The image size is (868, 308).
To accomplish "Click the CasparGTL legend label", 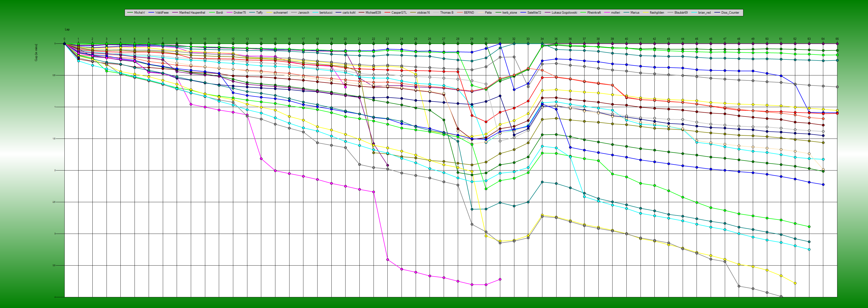I will point(399,13).
